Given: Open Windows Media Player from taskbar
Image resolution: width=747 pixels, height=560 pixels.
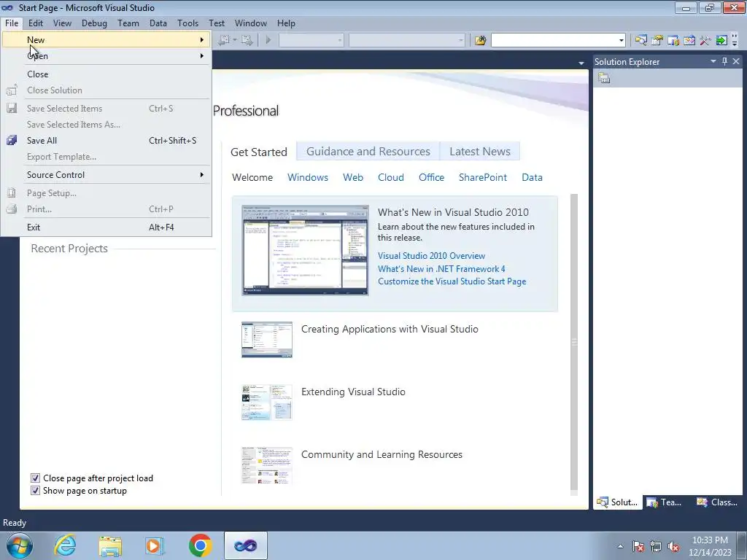Looking at the screenshot, I should coord(155,545).
